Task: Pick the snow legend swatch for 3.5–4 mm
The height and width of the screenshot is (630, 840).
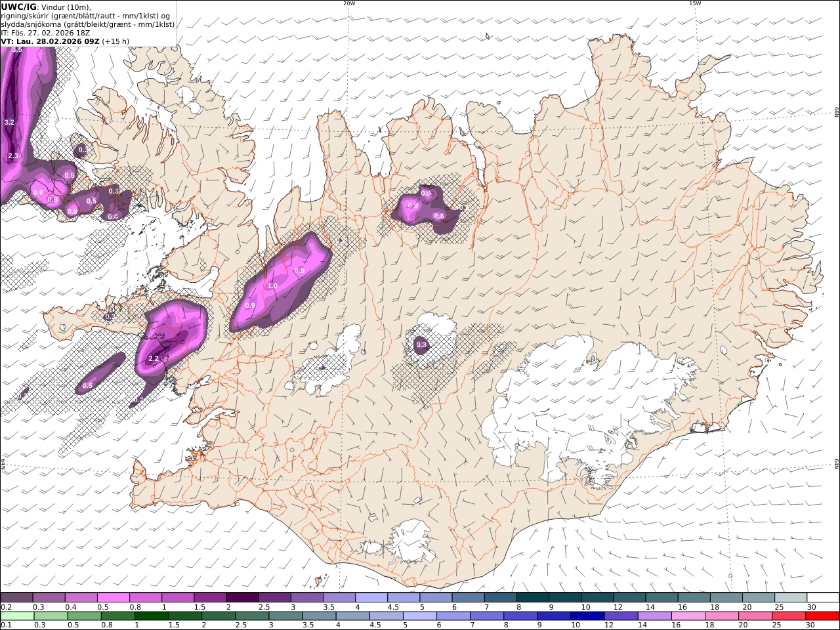Action: click(339, 597)
